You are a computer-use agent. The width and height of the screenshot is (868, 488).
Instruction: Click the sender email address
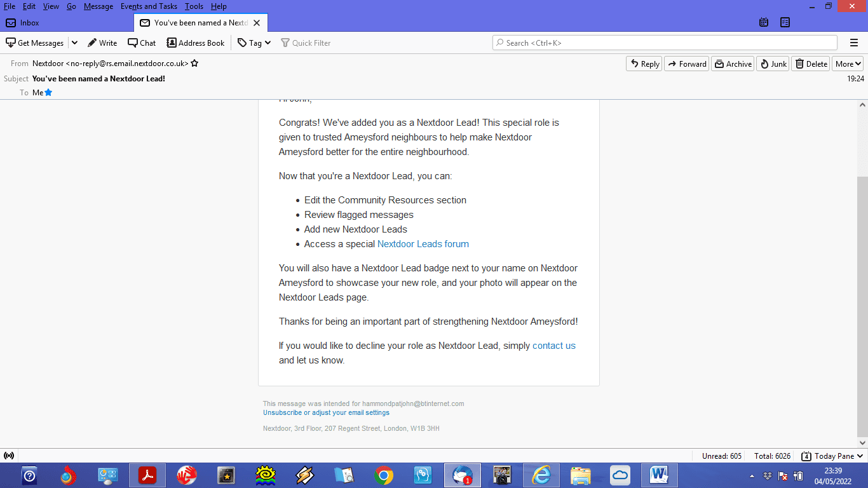pyautogui.click(x=129, y=64)
